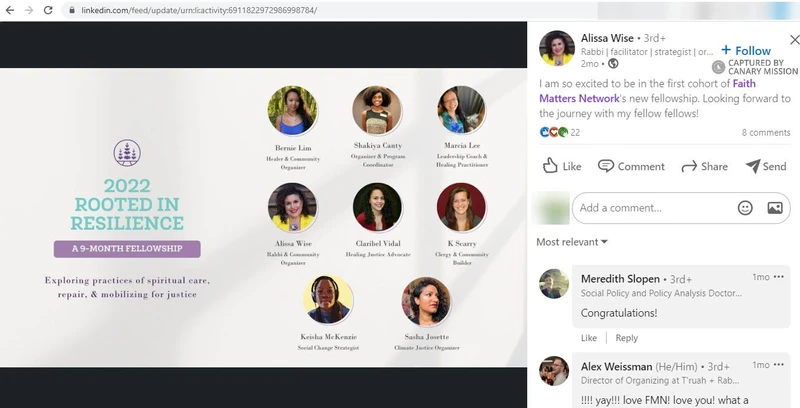Viewport: 800px width, 408px height.
Task: Like the post with thumbs-up
Action: tap(562, 166)
